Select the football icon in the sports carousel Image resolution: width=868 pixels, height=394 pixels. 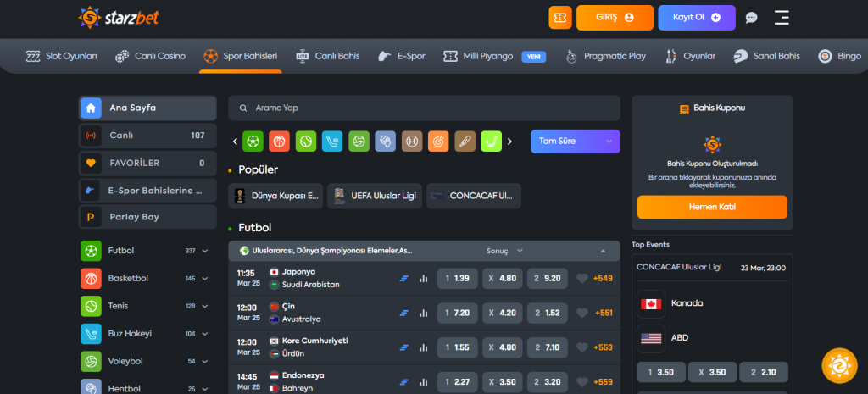[253, 142]
